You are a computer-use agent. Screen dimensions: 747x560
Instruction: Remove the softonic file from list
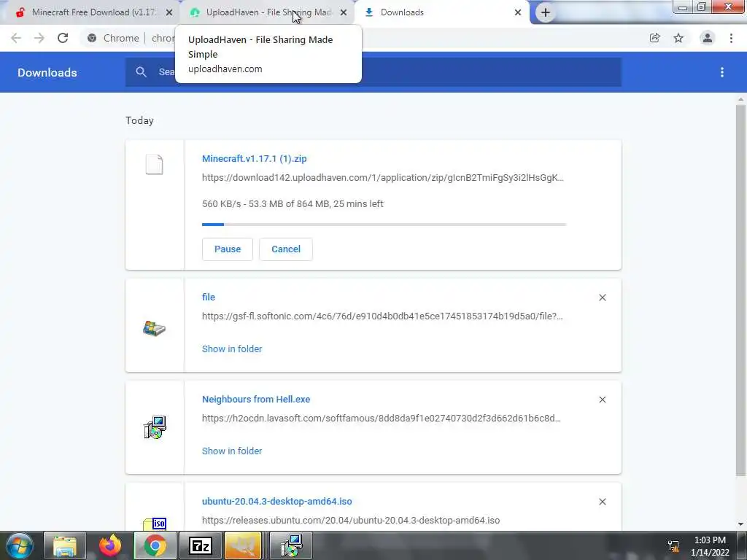(603, 297)
